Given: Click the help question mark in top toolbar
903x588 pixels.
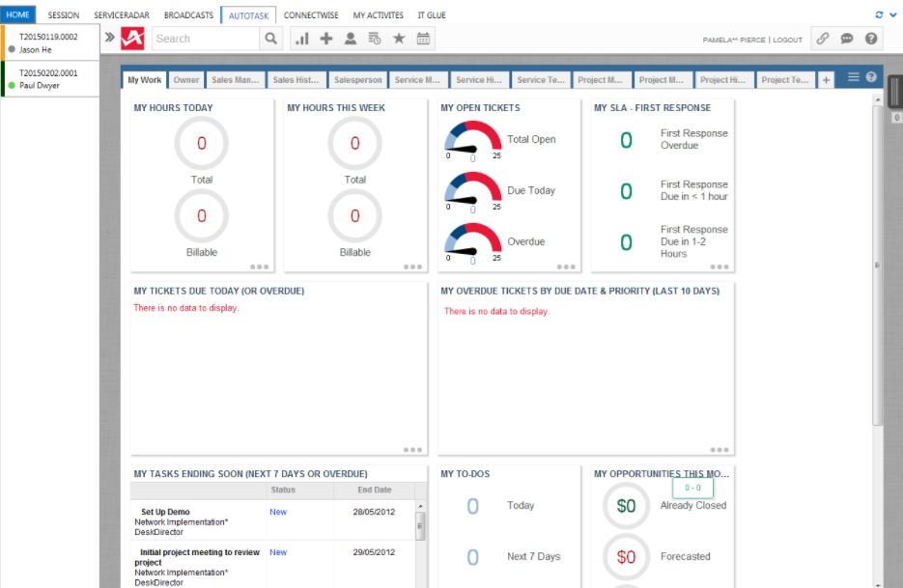Looking at the screenshot, I should [x=871, y=39].
